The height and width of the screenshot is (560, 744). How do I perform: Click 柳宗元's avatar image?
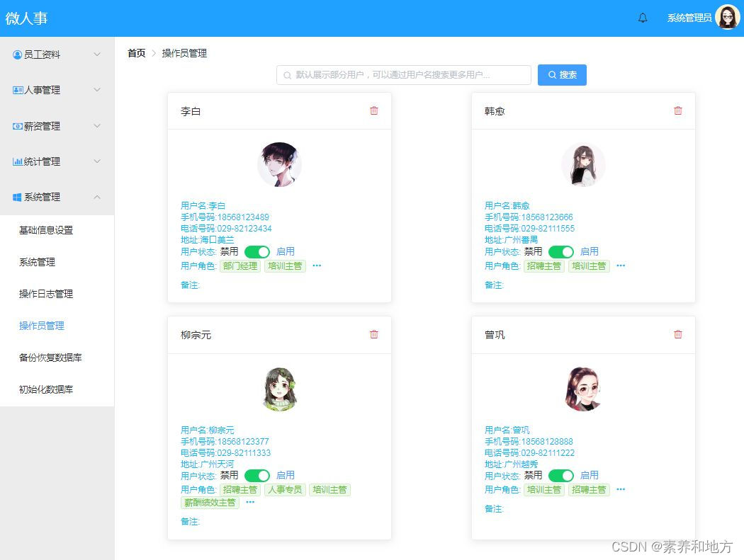(x=279, y=389)
